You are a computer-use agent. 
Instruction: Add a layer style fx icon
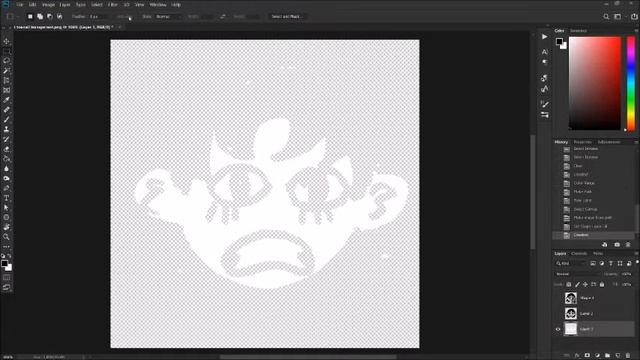[x=577, y=356]
